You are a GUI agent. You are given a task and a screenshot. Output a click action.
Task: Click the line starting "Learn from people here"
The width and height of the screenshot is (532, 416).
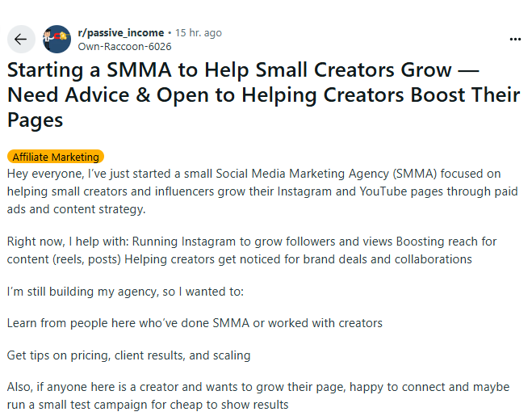click(x=195, y=323)
